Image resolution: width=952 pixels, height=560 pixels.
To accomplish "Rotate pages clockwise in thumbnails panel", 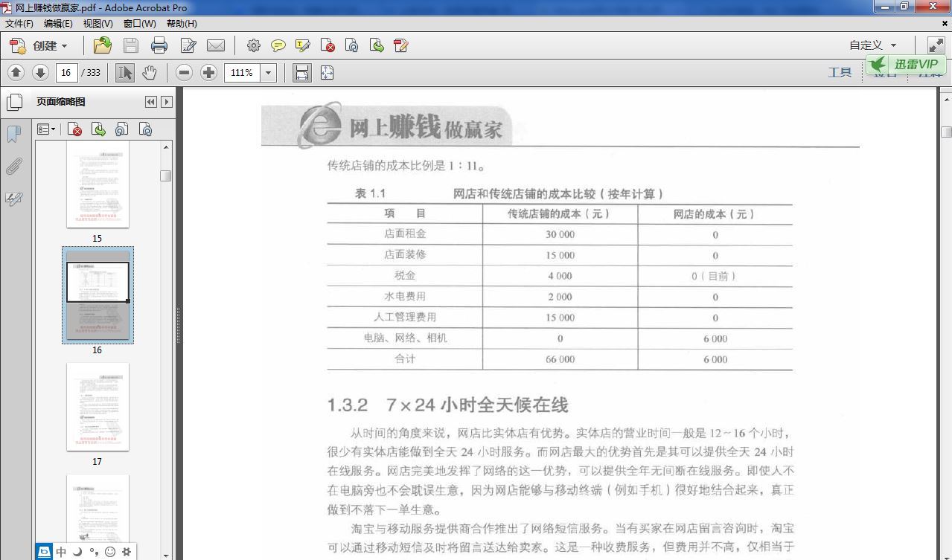I will [x=145, y=129].
